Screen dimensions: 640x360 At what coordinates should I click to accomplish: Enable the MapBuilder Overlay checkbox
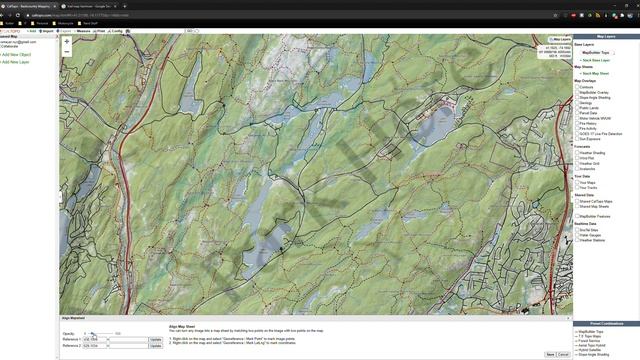(x=577, y=92)
